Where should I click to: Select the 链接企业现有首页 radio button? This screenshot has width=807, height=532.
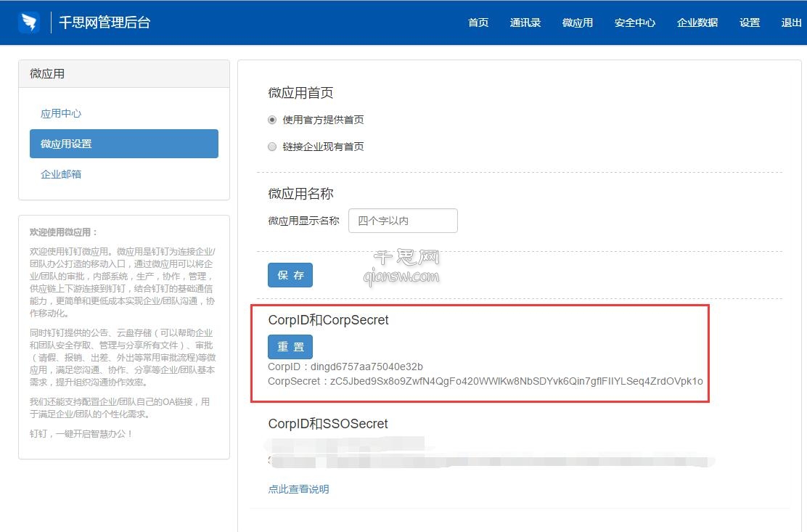click(x=272, y=147)
